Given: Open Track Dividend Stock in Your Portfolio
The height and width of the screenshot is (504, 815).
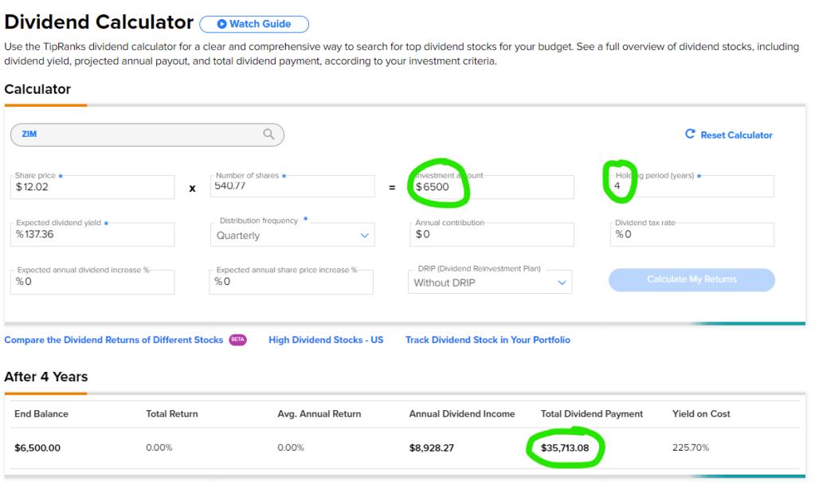Looking at the screenshot, I should pos(488,340).
